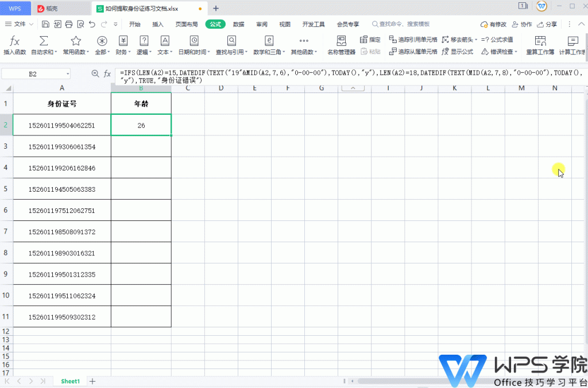
Task: Open the Remove Arrows (移去箭头) dropdown
Action: tap(476, 40)
